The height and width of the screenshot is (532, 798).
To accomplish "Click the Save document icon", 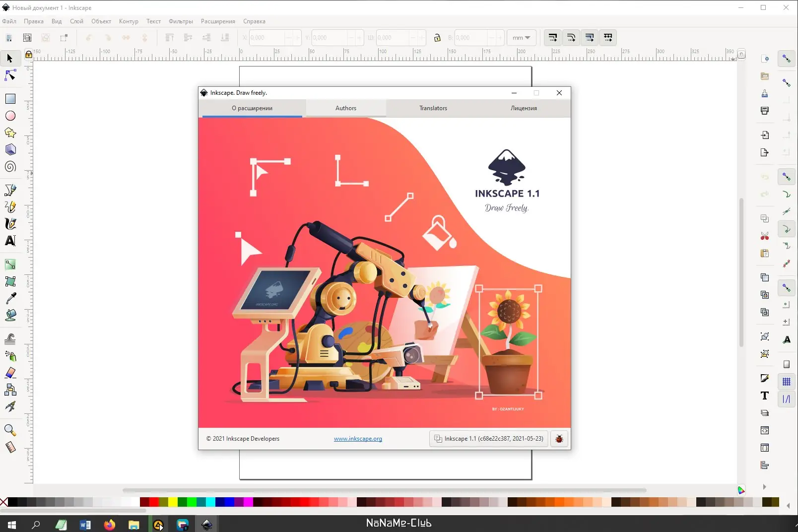I will tap(765, 94).
